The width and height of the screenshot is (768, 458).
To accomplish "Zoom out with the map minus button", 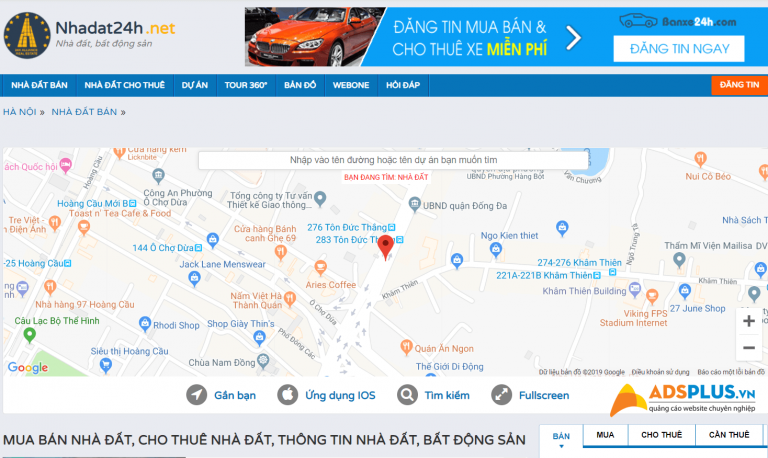I will (x=748, y=348).
